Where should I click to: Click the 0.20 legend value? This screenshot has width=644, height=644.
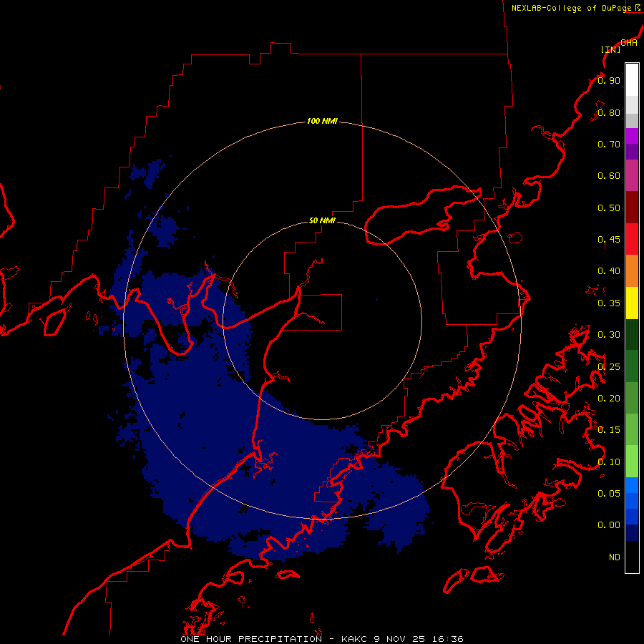pyautogui.click(x=609, y=399)
